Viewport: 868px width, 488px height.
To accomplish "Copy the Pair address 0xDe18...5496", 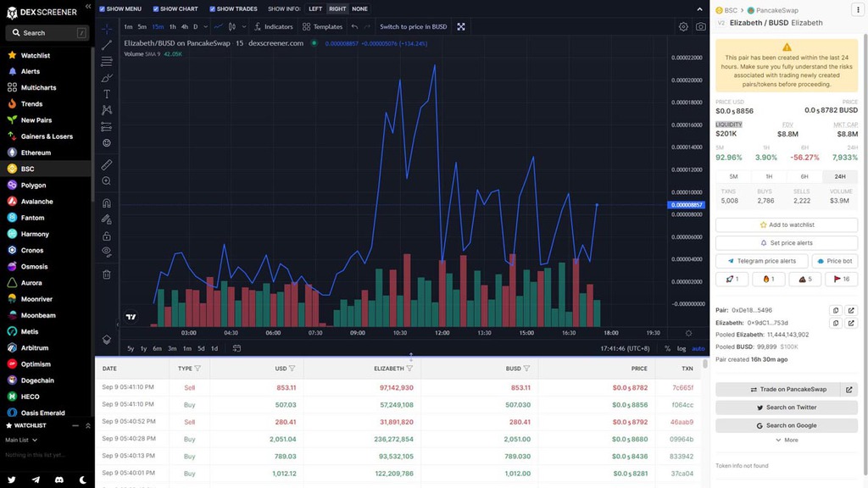I will [x=836, y=310].
